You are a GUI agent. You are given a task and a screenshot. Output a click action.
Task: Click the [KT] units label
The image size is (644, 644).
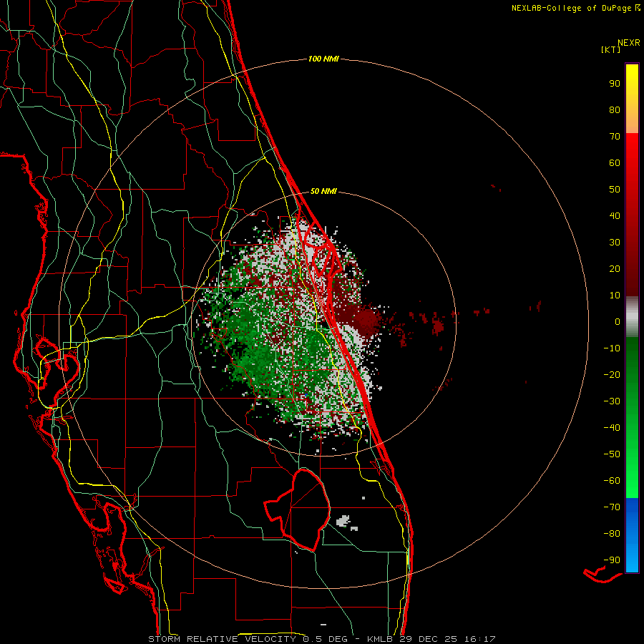[610, 49]
